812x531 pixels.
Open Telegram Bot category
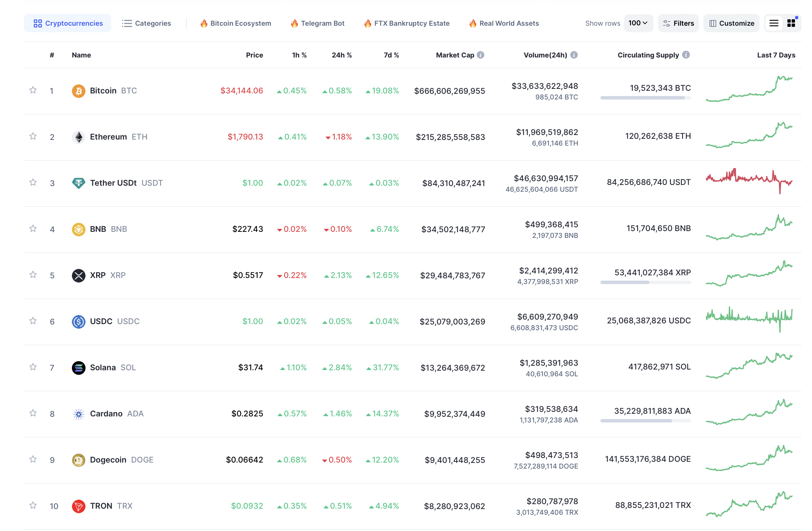(x=318, y=23)
